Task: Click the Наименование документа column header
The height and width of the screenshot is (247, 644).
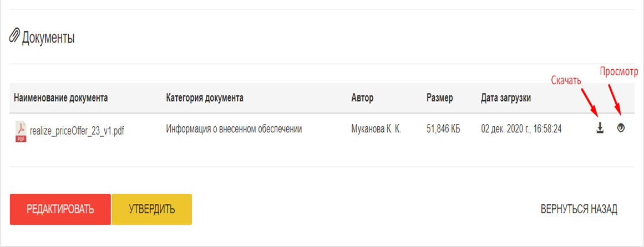Action: [x=61, y=98]
